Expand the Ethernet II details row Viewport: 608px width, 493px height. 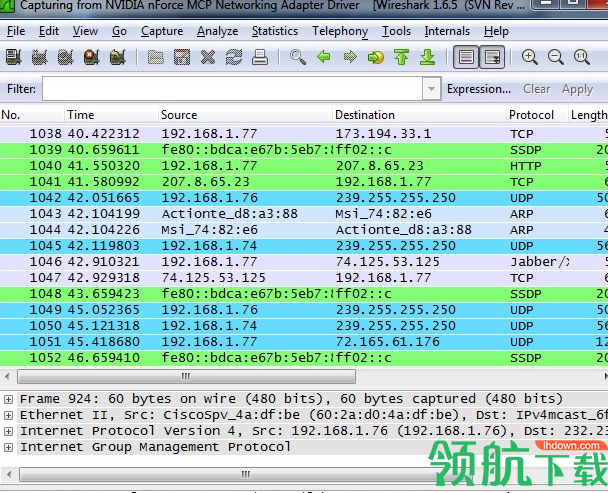click(x=8, y=415)
